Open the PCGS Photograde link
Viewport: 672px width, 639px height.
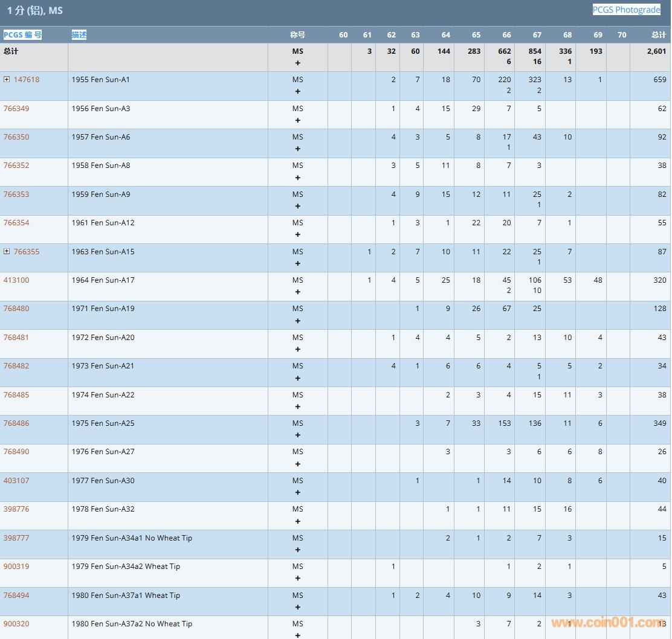[x=626, y=10]
